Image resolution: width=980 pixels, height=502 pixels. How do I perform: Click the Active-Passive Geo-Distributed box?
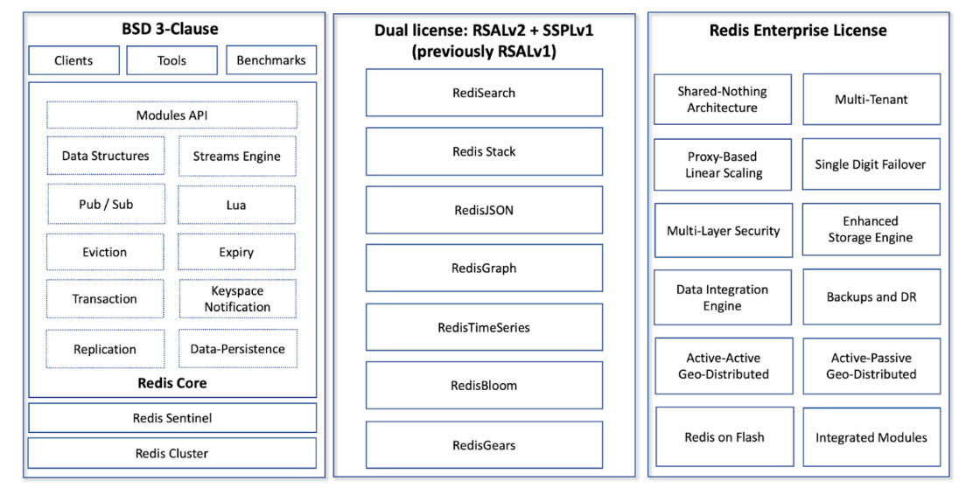coord(871,366)
